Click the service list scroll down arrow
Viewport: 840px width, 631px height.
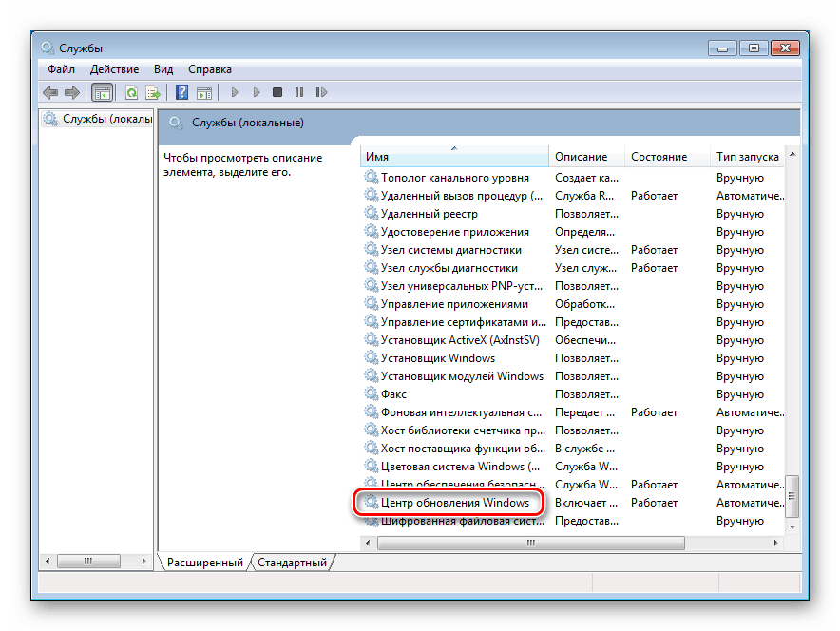pos(792,526)
